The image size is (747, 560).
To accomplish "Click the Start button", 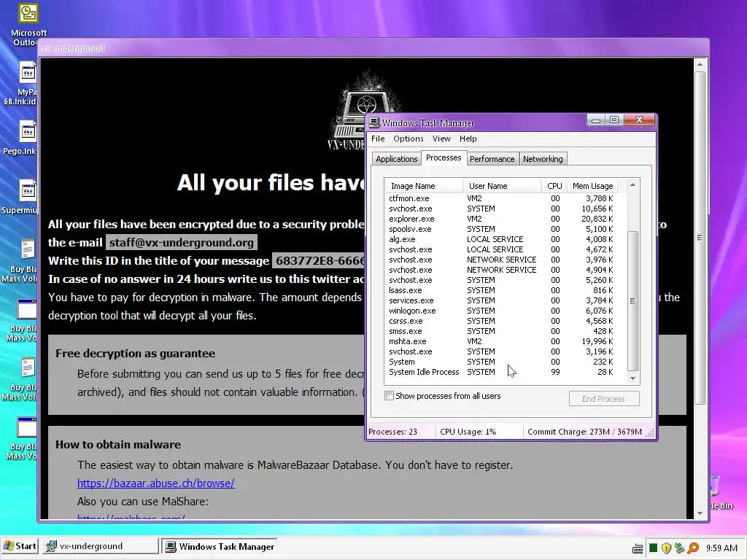I will click(x=20, y=546).
